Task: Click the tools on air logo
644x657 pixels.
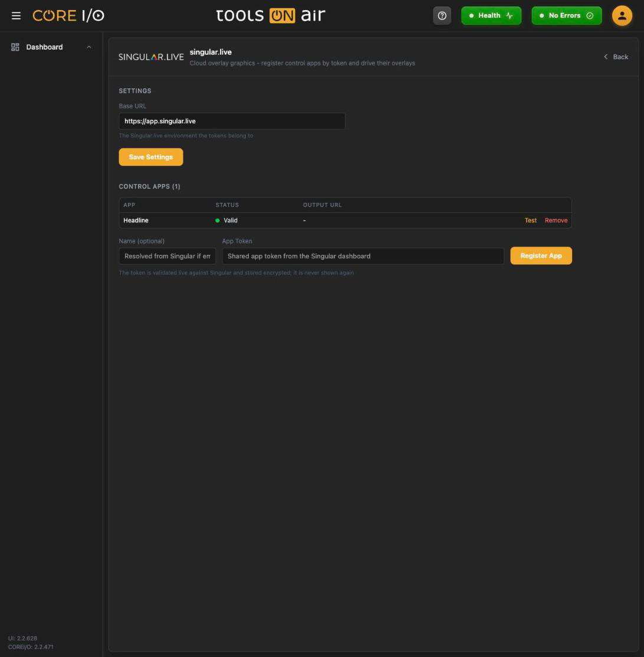Action: coord(271,15)
